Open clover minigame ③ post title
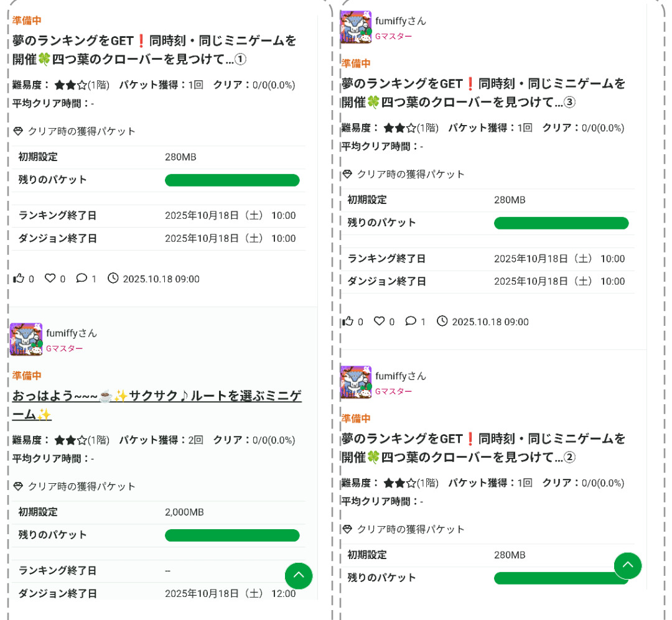Image resolution: width=672 pixels, height=620 pixels. (483, 93)
